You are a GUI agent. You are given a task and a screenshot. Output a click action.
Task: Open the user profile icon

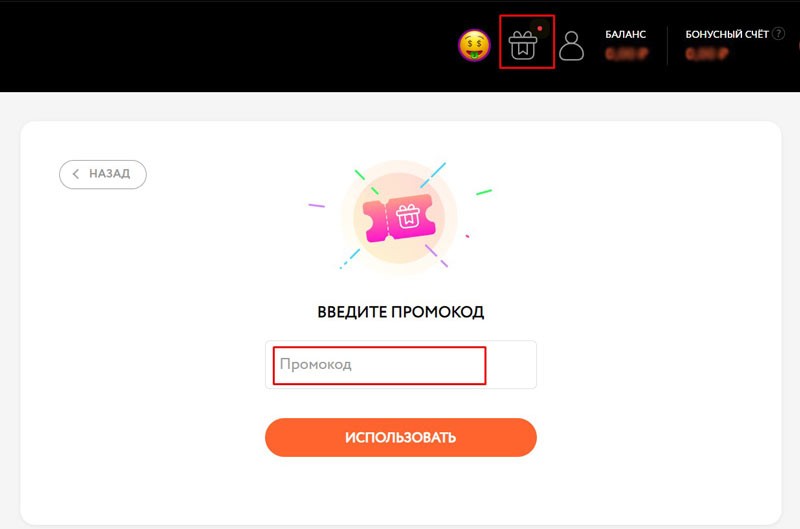click(x=571, y=46)
